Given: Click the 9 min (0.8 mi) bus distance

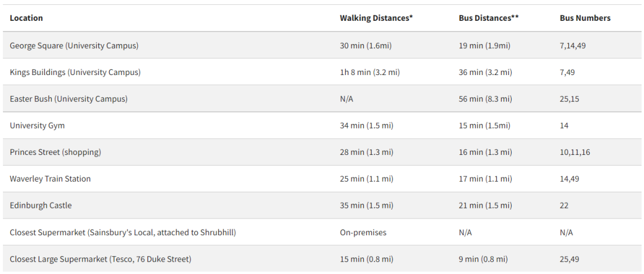Looking at the screenshot, I should point(483,259).
